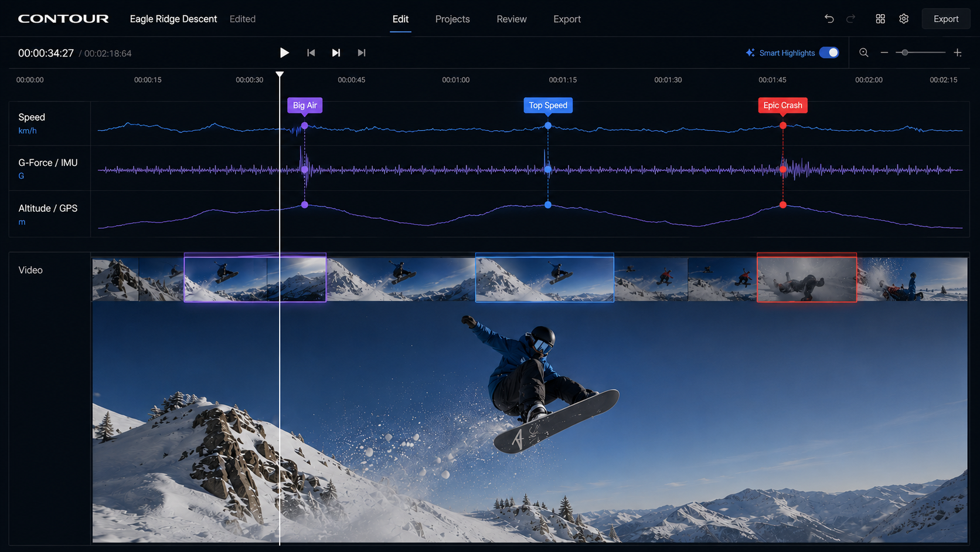Click the Eagle Ridge Descent project title

pos(173,19)
